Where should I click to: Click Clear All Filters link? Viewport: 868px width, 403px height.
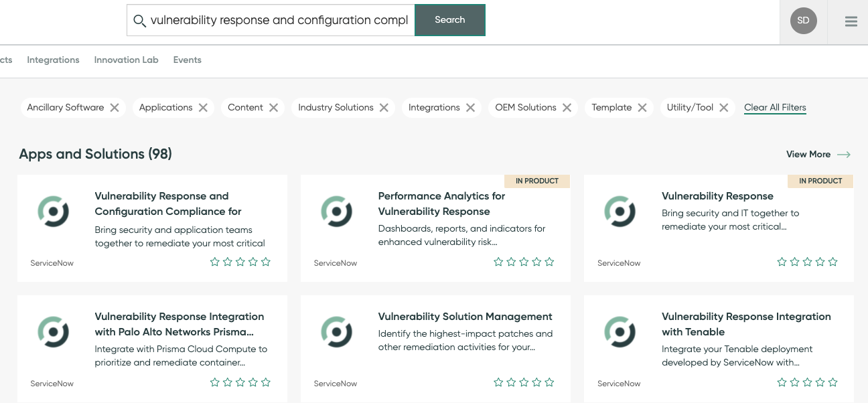pyautogui.click(x=775, y=108)
